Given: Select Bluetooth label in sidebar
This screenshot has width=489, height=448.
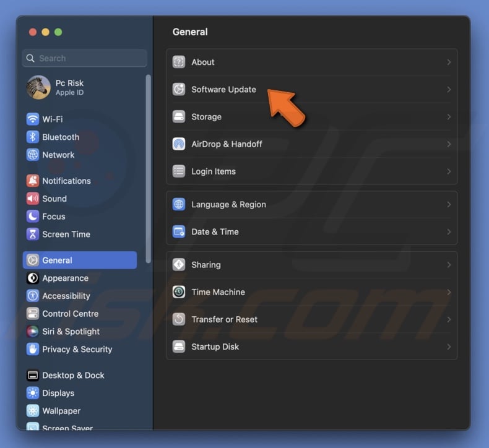Looking at the screenshot, I should pyautogui.click(x=61, y=137).
